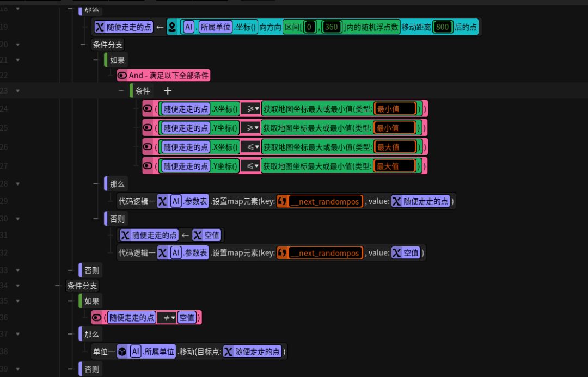Select 空值 chip in line 36 condition
Image resolution: width=588 pixels, height=377 pixels.
click(x=187, y=318)
